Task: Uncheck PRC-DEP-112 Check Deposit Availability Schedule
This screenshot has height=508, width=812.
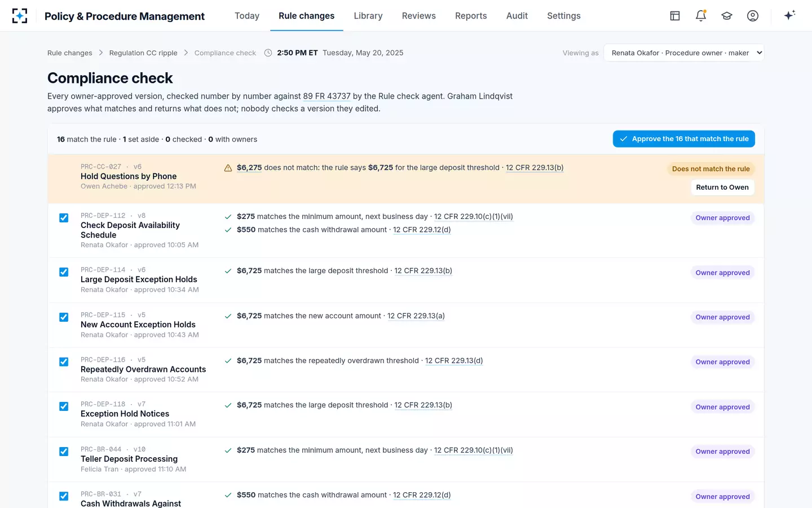Action: pos(64,218)
